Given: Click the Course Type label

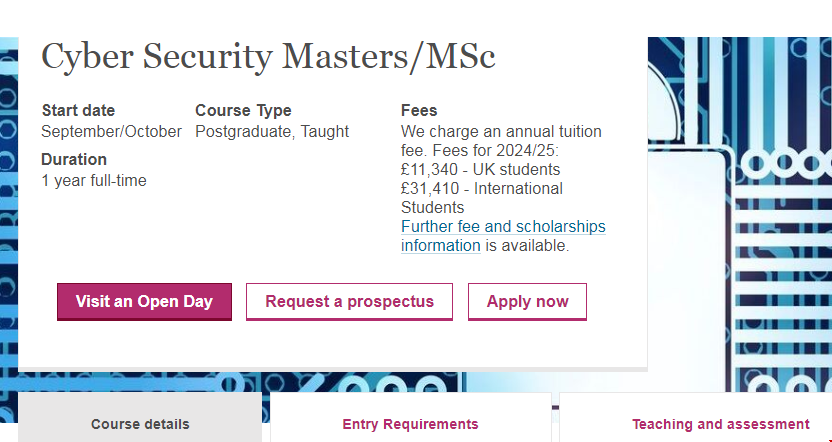Looking at the screenshot, I should tap(243, 110).
